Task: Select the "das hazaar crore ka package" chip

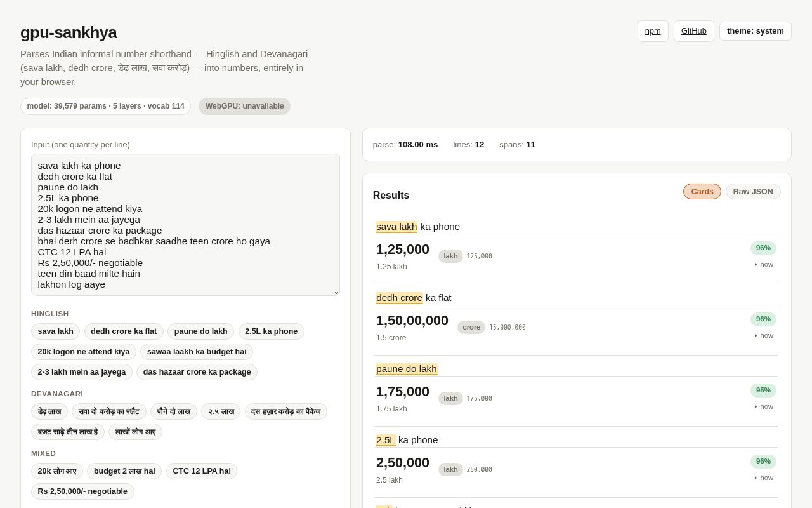Action: [x=197, y=372]
